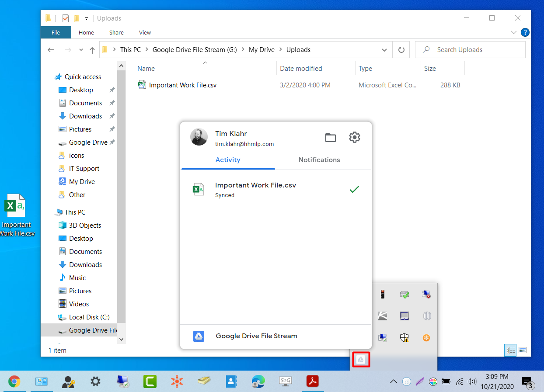Select the synced Important Work File.csv activity entry
Screen dimensions: 544x392
click(x=276, y=190)
